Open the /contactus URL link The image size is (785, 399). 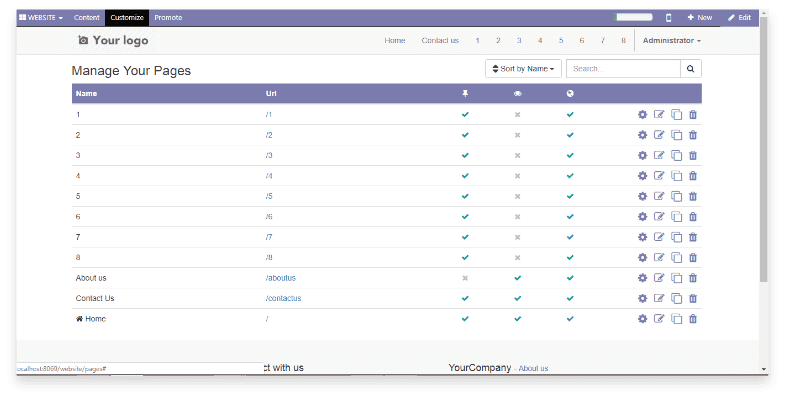283,298
